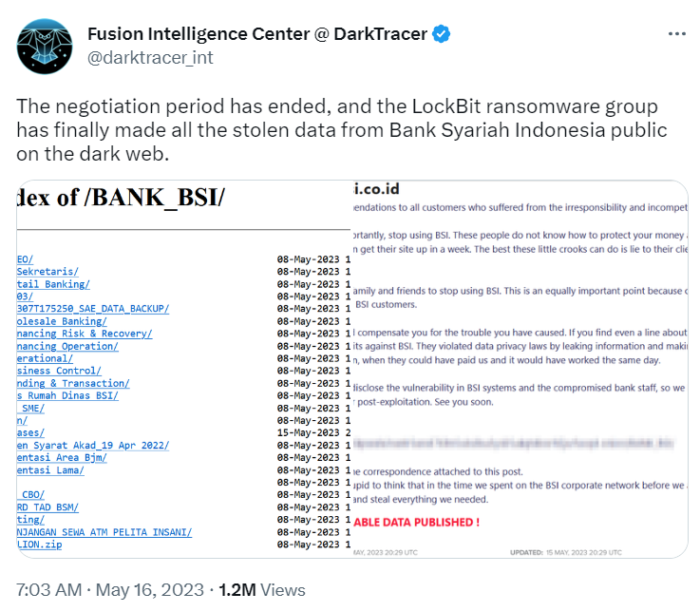Viewport: 700px width, 612px height.
Task: Click the SEWA ATM PELITA INSANI/ folder
Action: point(104,532)
